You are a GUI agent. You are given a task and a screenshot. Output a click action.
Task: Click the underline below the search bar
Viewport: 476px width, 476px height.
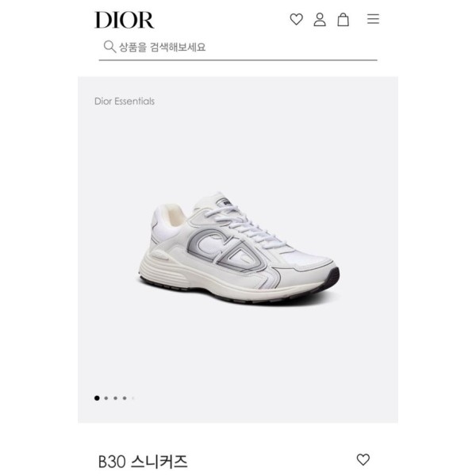[238, 60]
